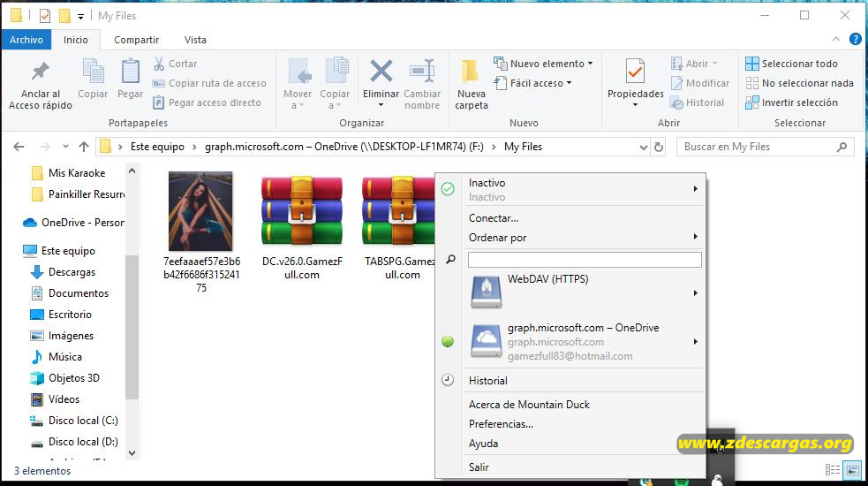This screenshot has width=868, height=486.
Task: Go back with the left arrow
Action: coord(19,147)
